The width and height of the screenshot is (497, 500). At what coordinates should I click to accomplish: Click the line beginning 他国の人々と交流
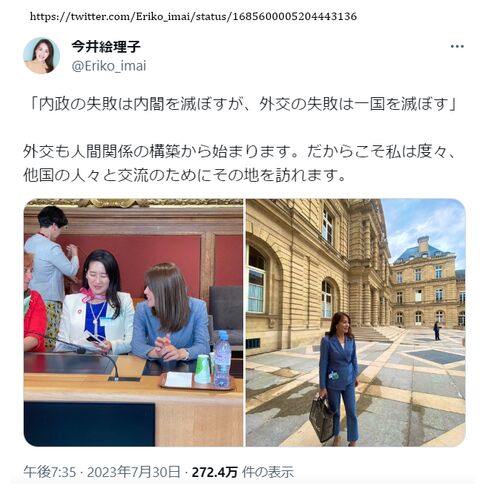[x=185, y=175]
